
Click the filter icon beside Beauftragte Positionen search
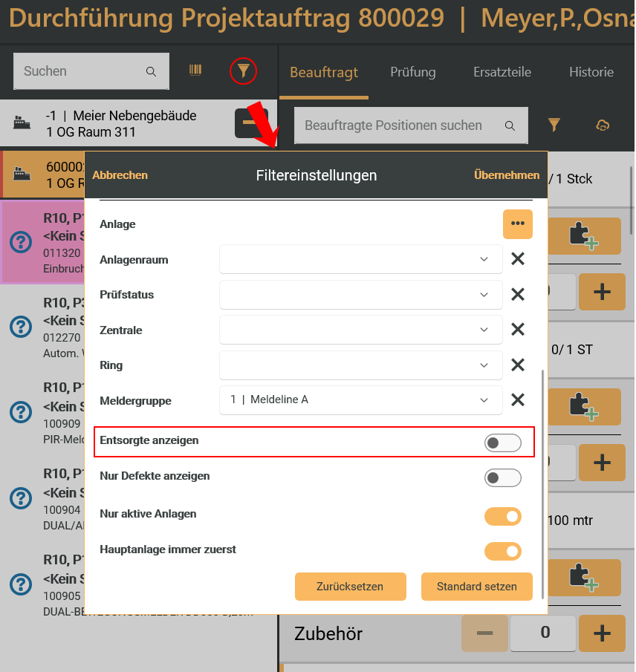(554, 125)
